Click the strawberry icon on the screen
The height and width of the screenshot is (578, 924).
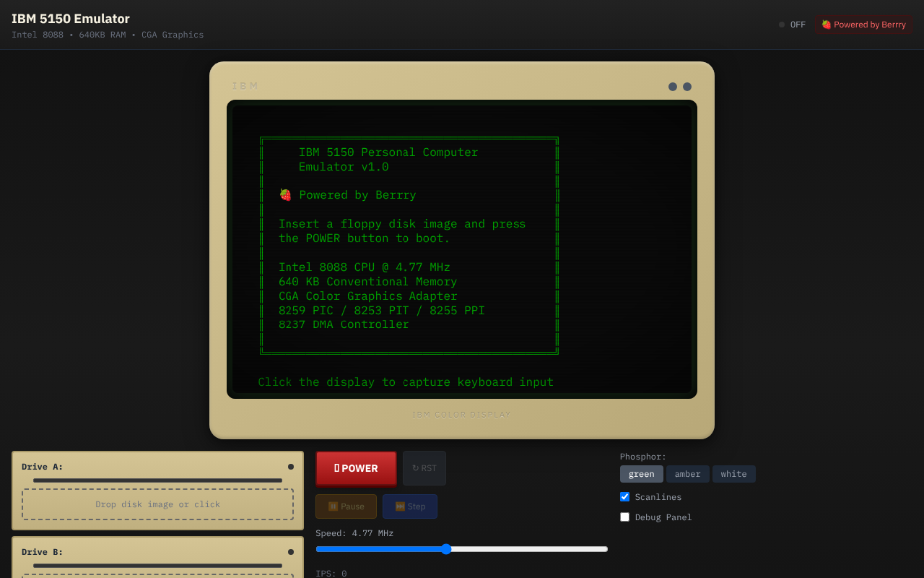[285, 195]
